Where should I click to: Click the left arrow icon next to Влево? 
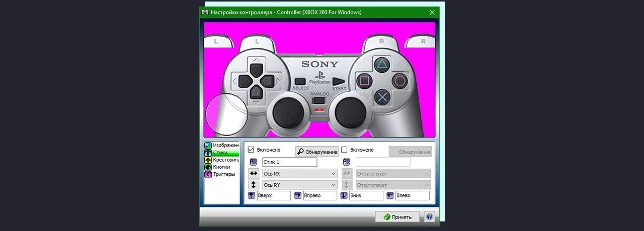tap(390, 195)
